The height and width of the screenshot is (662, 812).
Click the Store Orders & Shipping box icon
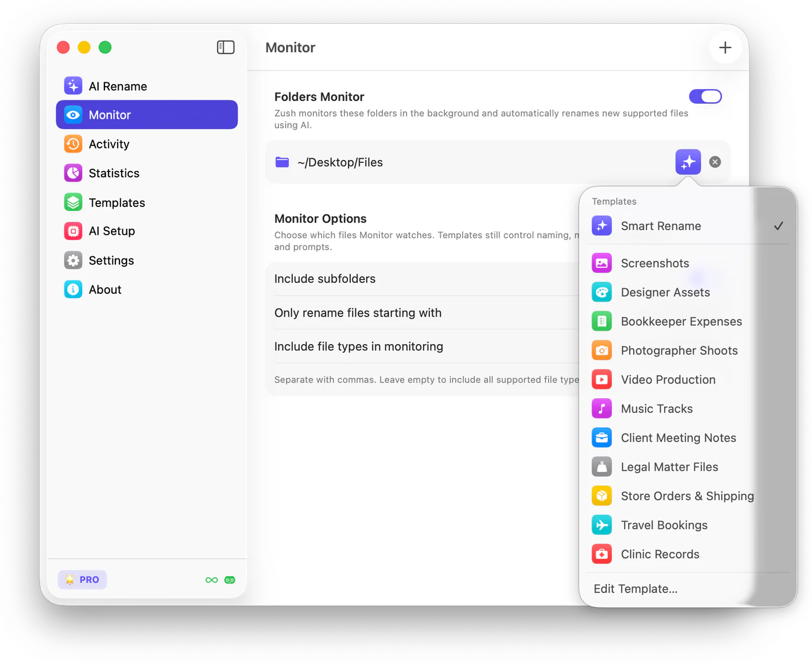[601, 496]
